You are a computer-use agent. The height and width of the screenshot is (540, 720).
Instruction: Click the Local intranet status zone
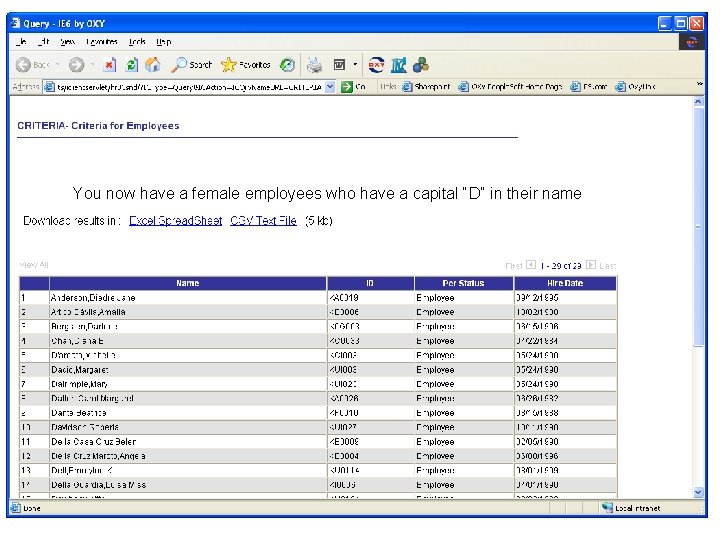(x=631, y=508)
